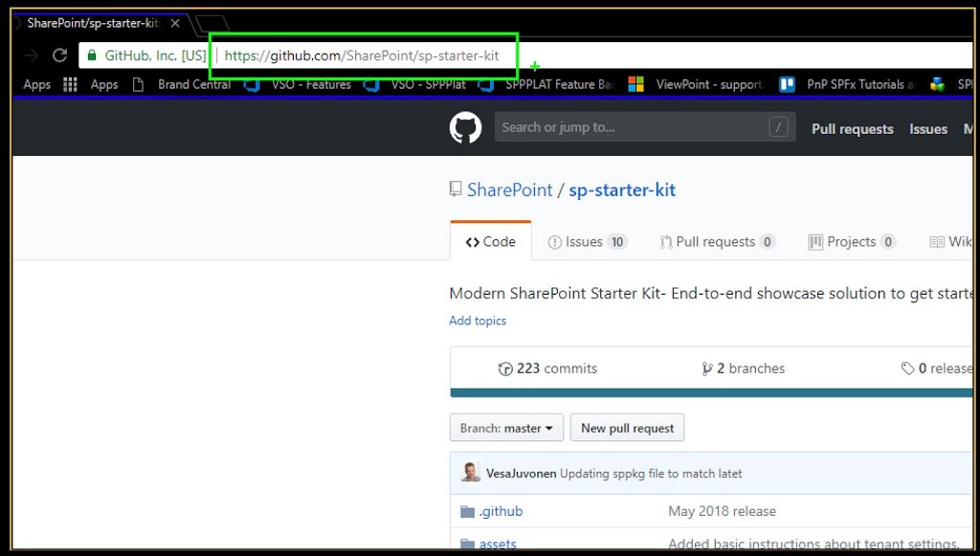Click the Add topics link
The image size is (980, 556).
(478, 321)
